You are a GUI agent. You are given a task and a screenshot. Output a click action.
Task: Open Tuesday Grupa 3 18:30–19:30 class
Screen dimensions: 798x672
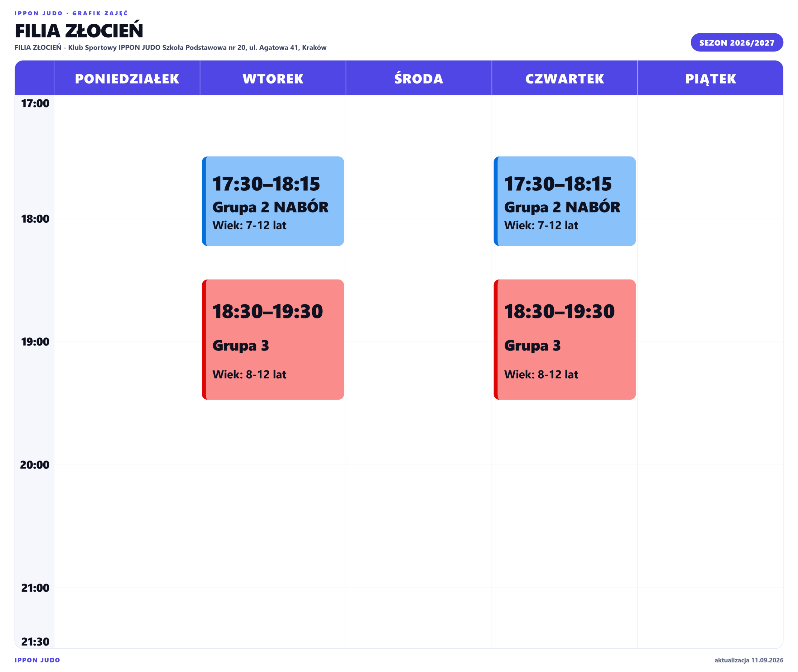(x=273, y=340)
